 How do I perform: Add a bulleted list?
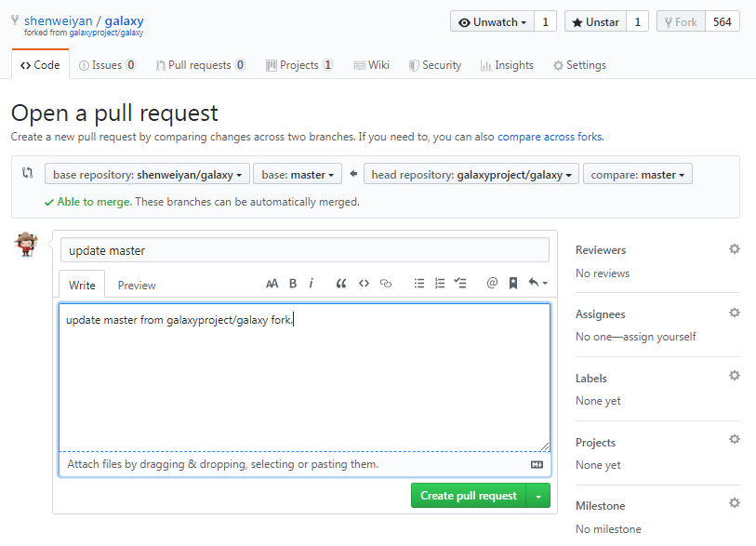pos(419,284)
